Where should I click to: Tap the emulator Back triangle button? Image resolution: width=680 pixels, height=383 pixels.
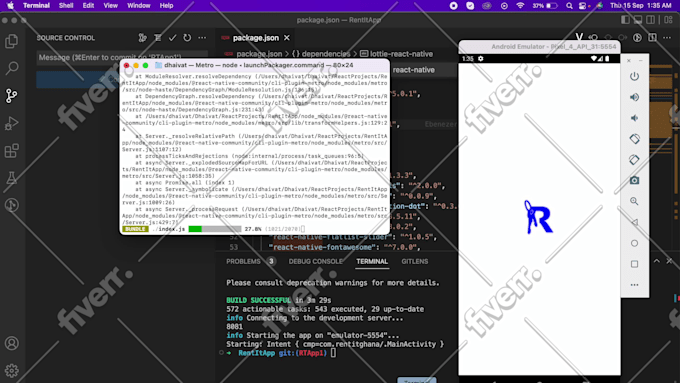point(634,222)
